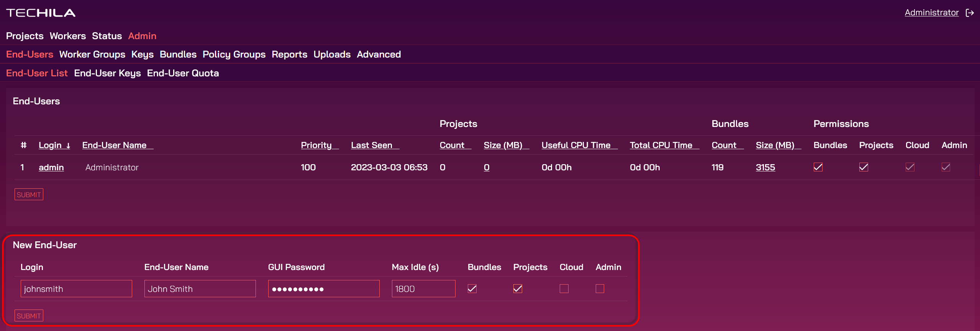The width and height of the screenshot is (980, 331).
Task: Click the Administrator account link
Action: click(x=931, y=13)
